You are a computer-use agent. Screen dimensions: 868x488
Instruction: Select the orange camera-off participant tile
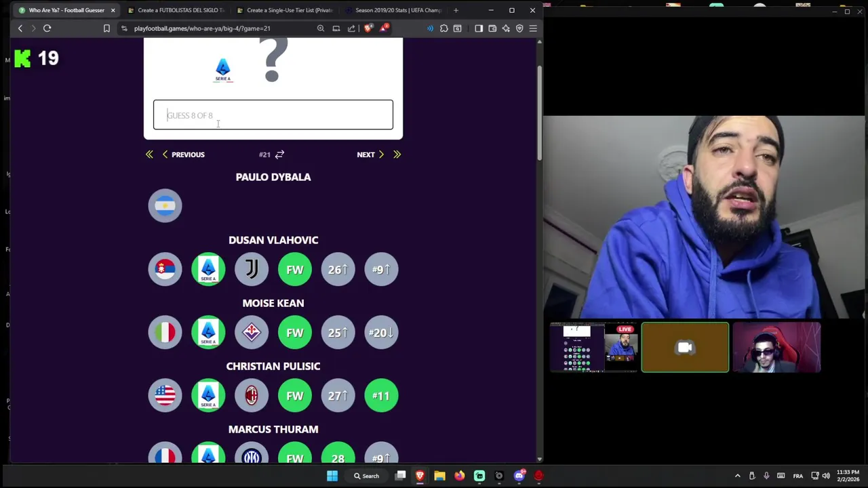685,348
